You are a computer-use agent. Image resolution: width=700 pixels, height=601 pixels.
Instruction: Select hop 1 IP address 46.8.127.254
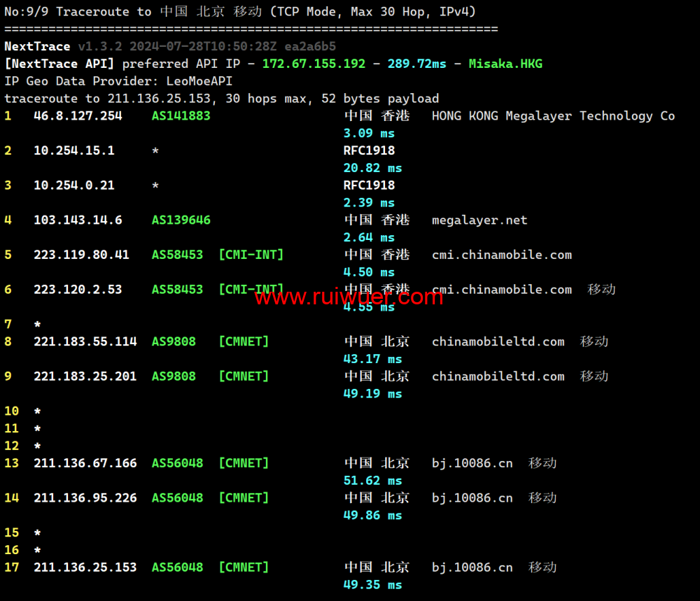(78, 115)
